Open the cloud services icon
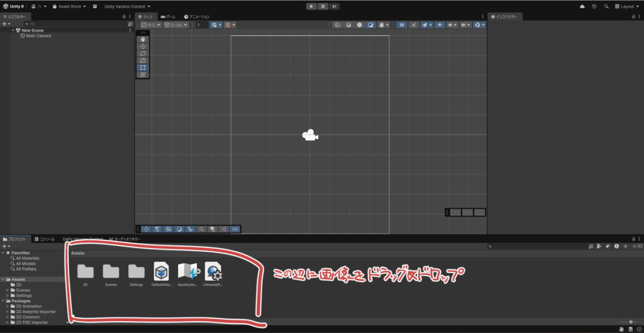The image size is (644, 333). pos(582,6)
